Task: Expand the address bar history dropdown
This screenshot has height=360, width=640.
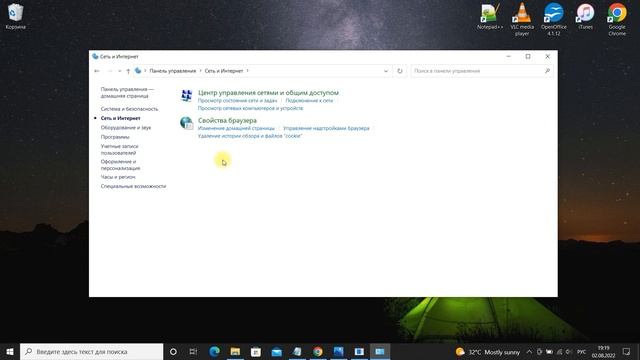Action: [x=386, y=71]
